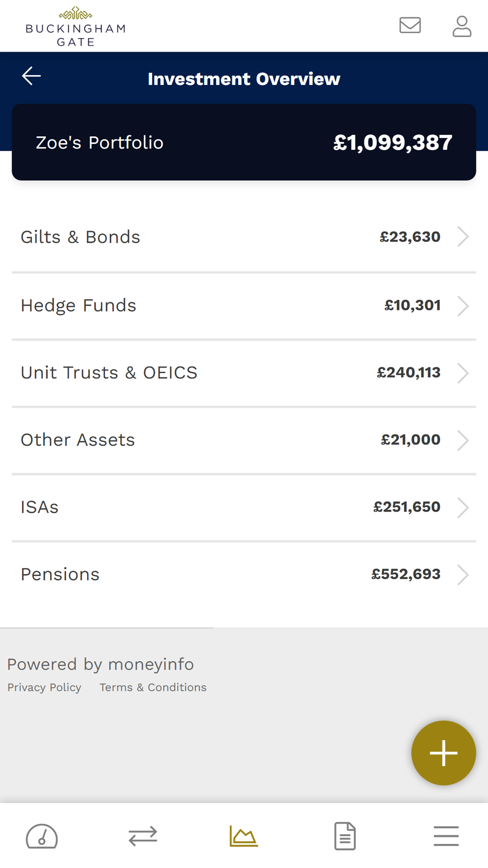This screenshot has width=488, height=868.
Task: Open the dashboard gauge tab
Action: 42,836
